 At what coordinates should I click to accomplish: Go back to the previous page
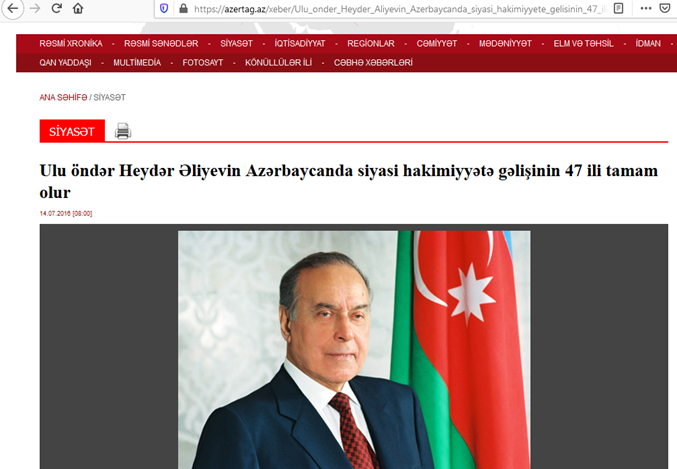pos(13,8)
